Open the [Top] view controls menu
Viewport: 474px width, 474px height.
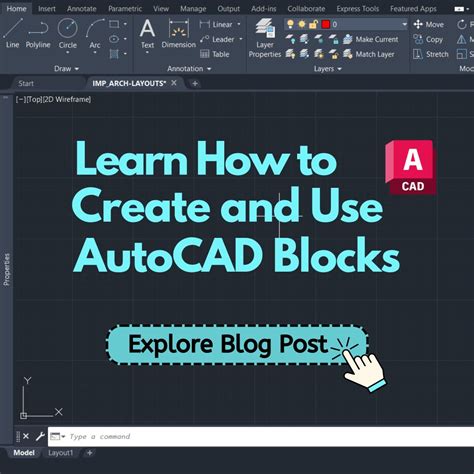pyautogui.click(x=34, y=99)
